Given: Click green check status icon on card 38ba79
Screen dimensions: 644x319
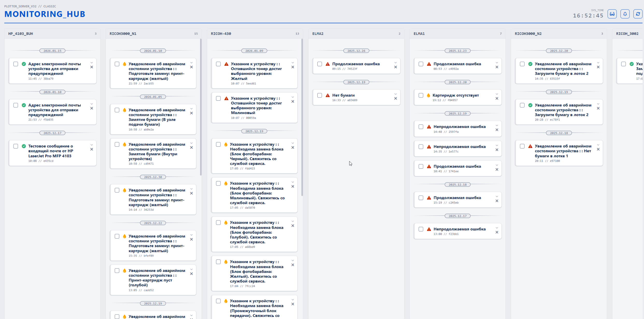Looking at the screenshot, I should (24, 64).
